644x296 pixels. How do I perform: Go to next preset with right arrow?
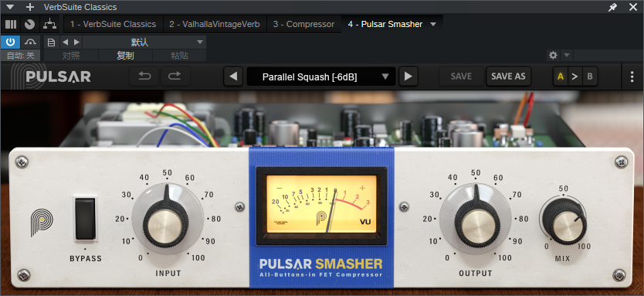[408, 77]
